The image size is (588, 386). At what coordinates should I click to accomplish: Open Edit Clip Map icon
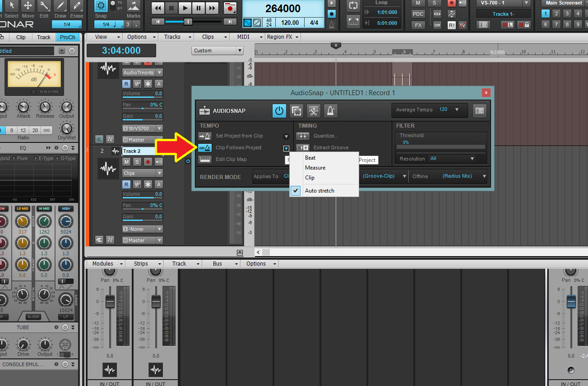[205, 159]
